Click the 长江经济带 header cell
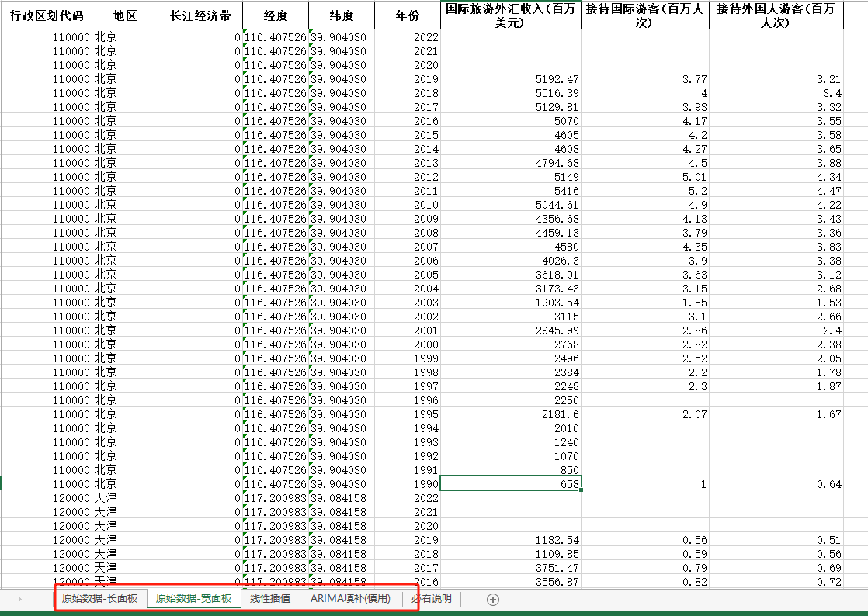 [200, 16]
